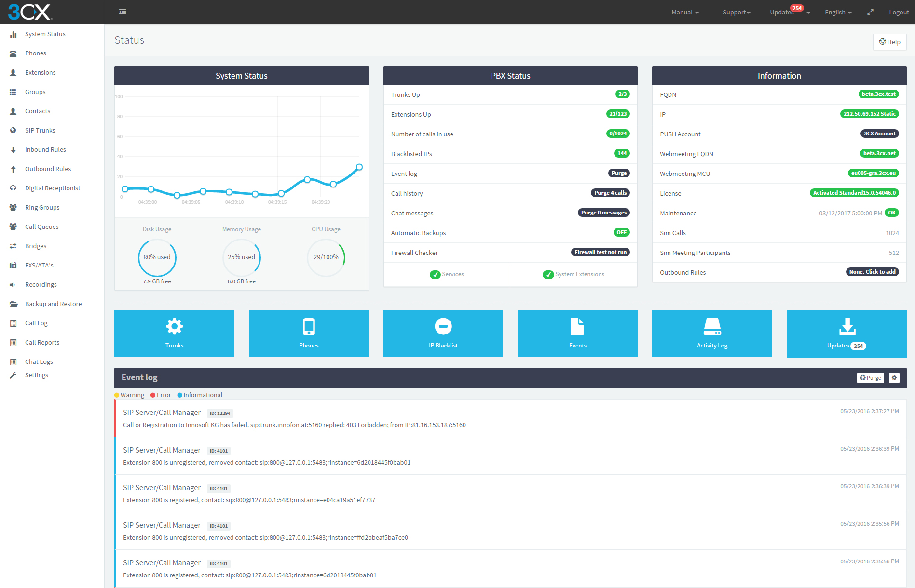Toggle the Warning filter in Event log
This screenshot has width=915, height=588.
pyautogui.click(x=129, y=395)
